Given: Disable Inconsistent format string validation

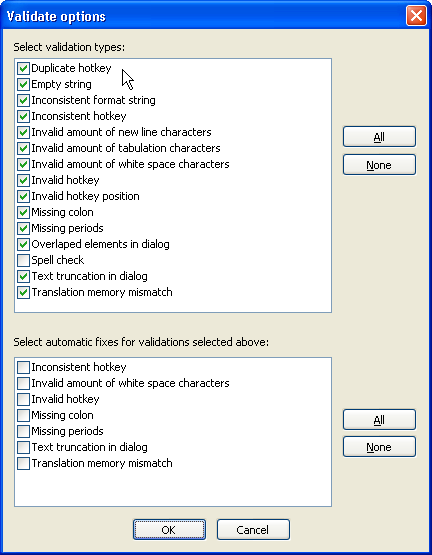Looking at the screenshot, I should [23, 100].
